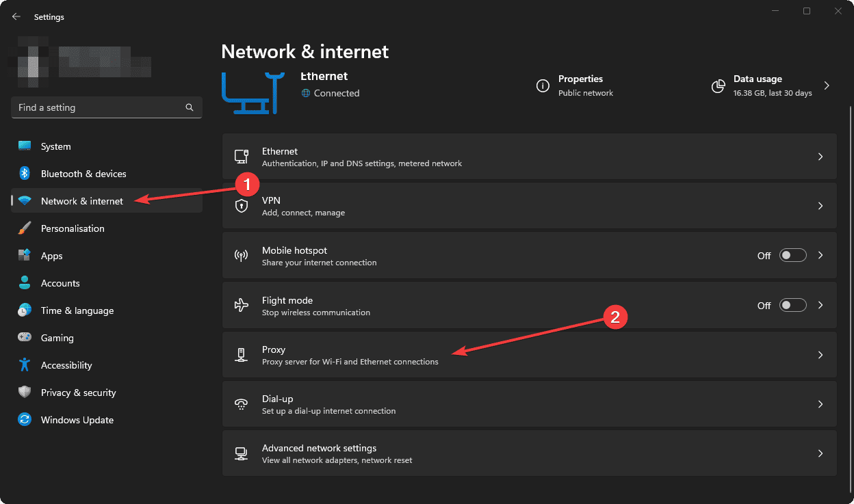The image size is (854, 504).
Task: Enable Mobile hotspot
Action: click(792, 255)
